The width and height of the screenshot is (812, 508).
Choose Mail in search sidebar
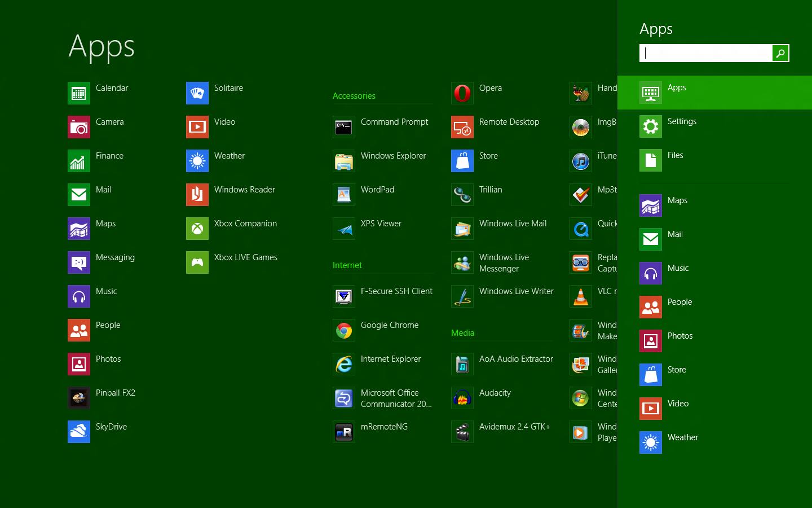coord(714,239)
